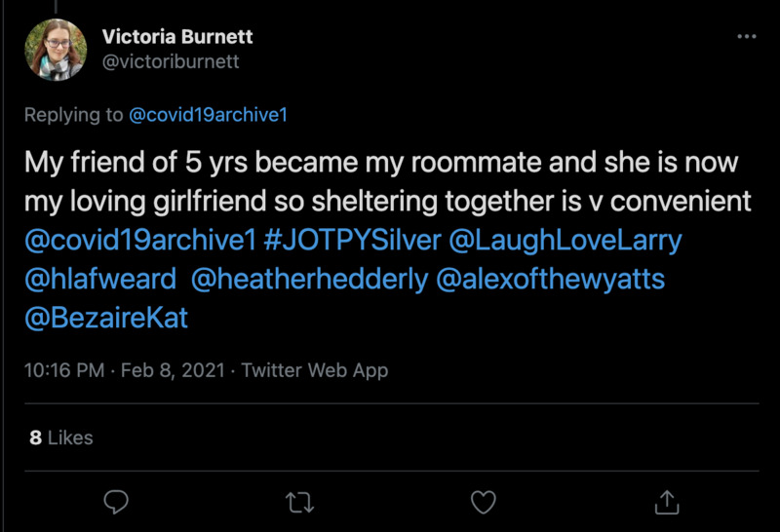This screenshot has width=780, height=532.
Task: Visit the @LaughLoveLarry mention
Action: [x=565, y=241]
